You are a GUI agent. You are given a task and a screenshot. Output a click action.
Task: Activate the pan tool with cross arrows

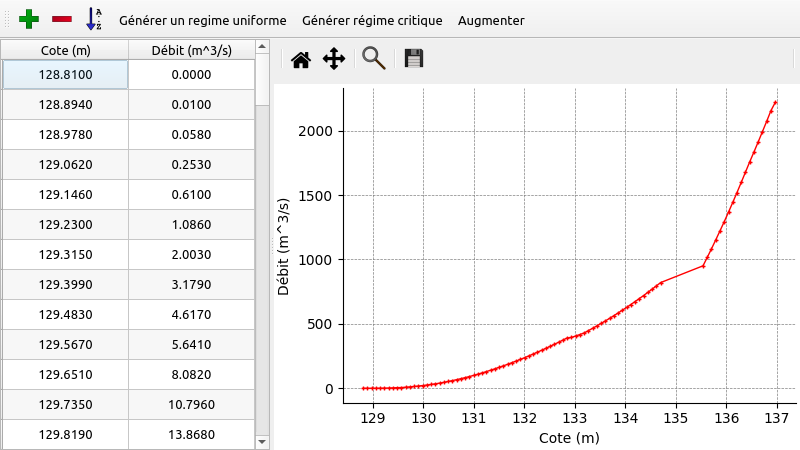[334, 59]
